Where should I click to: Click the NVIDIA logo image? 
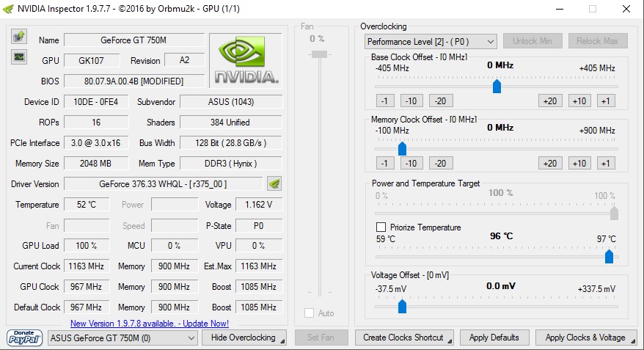tap(246, 60)
